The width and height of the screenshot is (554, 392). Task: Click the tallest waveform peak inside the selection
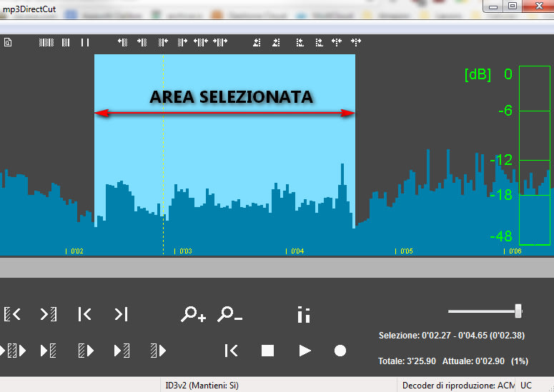coord(342,175)
